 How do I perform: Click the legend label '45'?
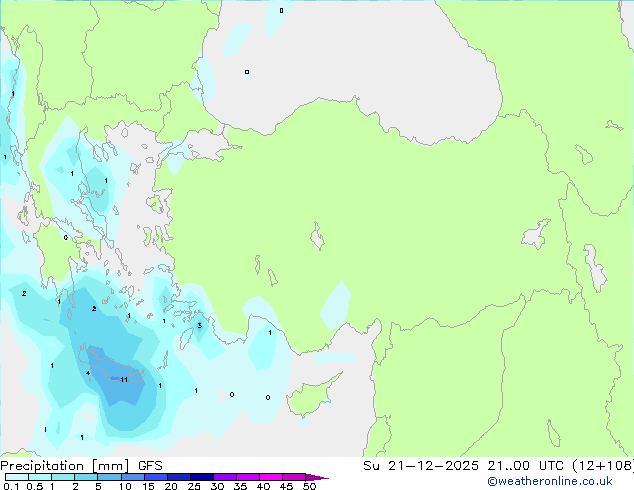286,486
